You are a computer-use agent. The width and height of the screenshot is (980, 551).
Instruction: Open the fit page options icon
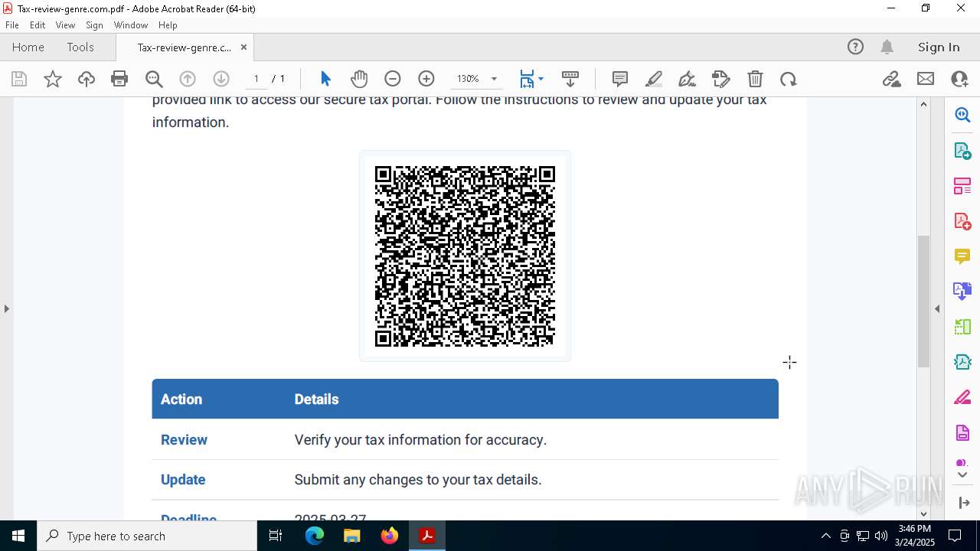click(x=531, y=79)
